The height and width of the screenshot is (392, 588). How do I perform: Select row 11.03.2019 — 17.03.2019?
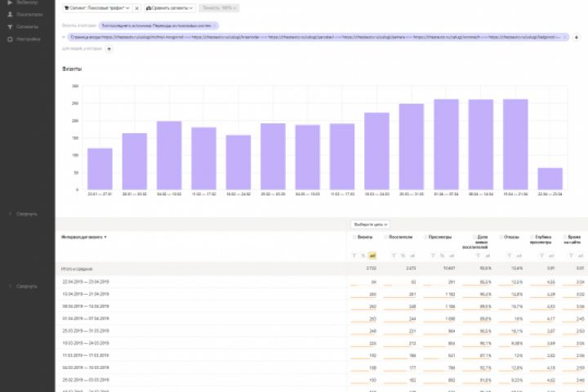click(x=322, y=355)
